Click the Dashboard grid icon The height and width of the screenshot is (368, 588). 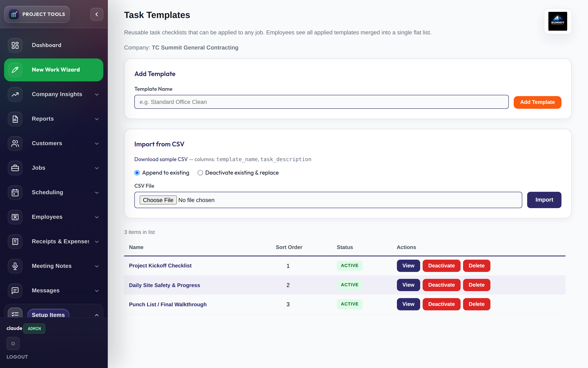[15, 45]
